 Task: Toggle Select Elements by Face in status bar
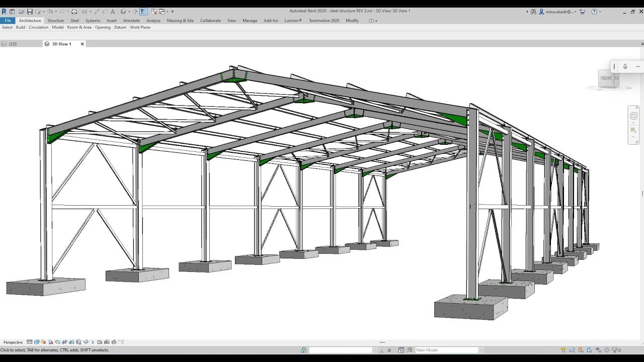[x=590, y=350]
